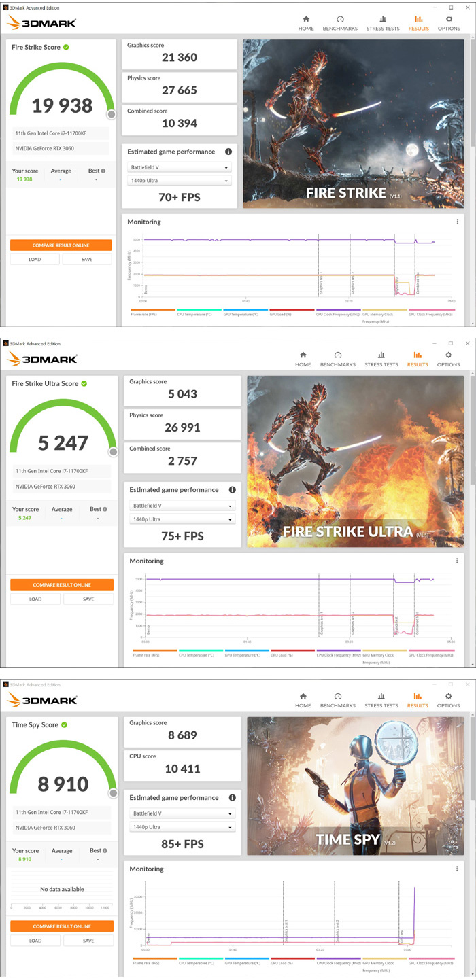Open 1440p Ultra dropdown in Fire Strike Ultra window
476x980 pixels.
(x=182, y=519)
